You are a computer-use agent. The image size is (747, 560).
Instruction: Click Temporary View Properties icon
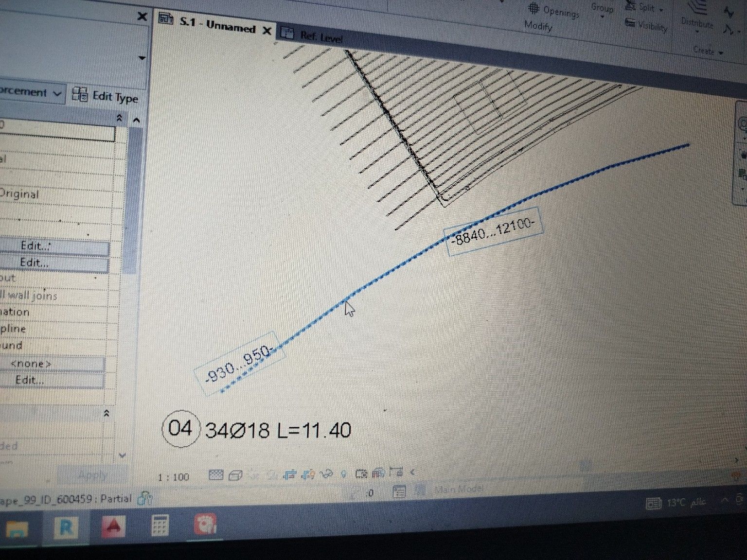point(361,472)
